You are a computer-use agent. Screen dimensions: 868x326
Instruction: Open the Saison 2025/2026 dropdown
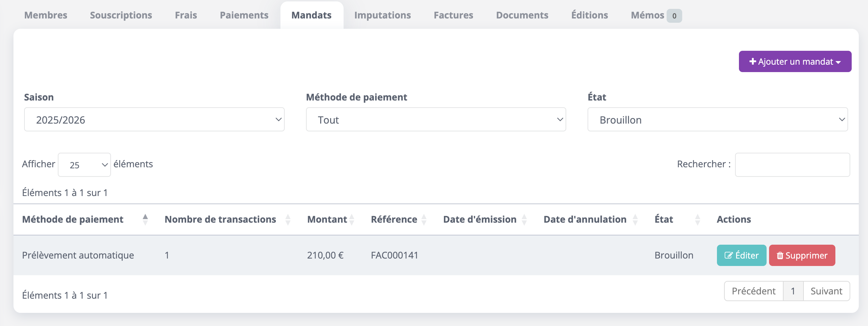pyautogui.click(x=154, y=120)
